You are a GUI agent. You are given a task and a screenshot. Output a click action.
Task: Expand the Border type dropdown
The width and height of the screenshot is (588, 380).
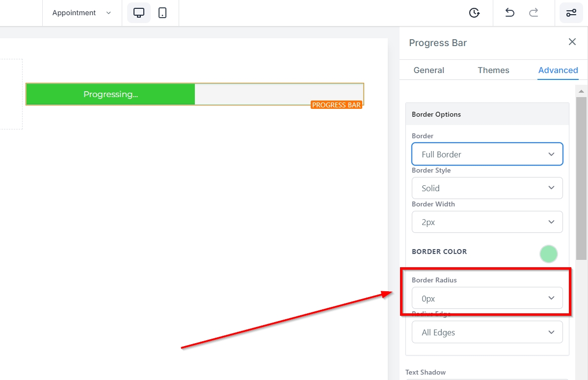[x=487, y=154]
